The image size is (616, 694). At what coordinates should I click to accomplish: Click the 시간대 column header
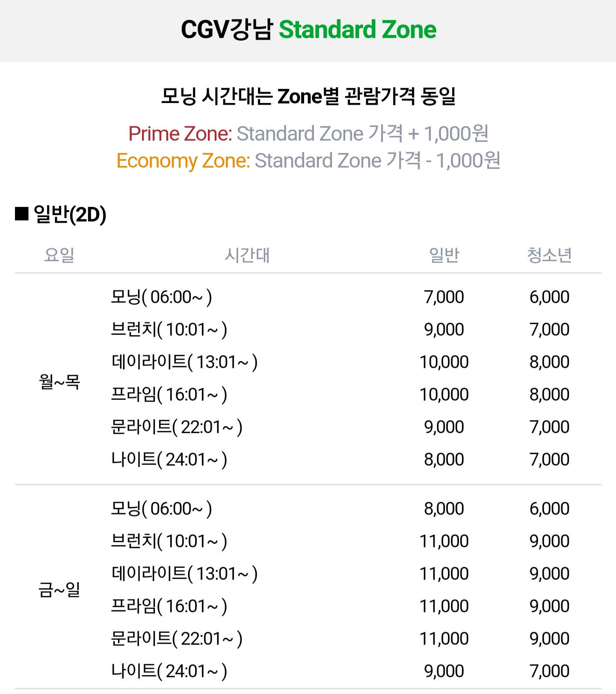pyautogui.click(x=247, y=255)
